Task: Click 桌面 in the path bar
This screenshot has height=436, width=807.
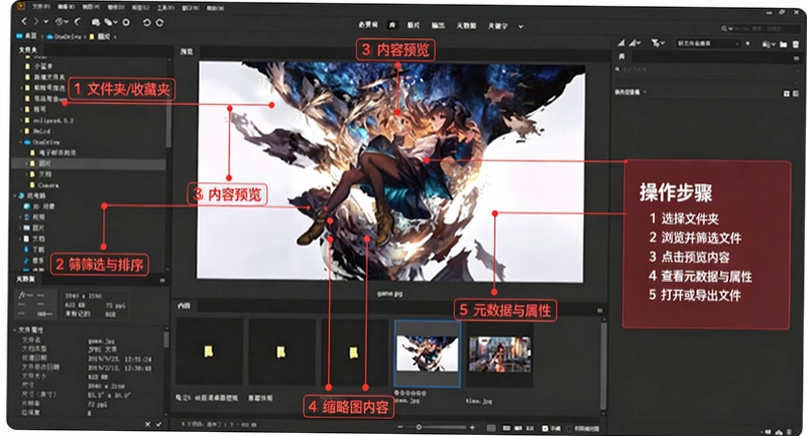Action: point(27,36)
